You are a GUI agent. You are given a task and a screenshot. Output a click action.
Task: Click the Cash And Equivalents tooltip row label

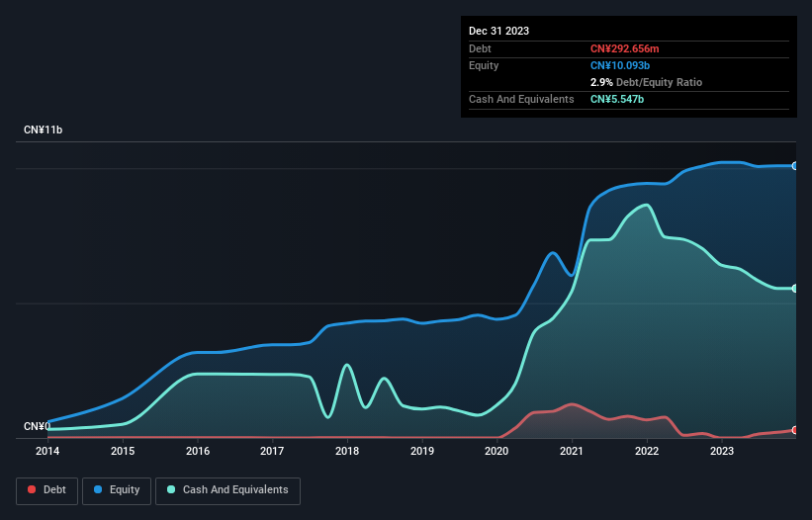pyautogui.click(x=521, y=99)
